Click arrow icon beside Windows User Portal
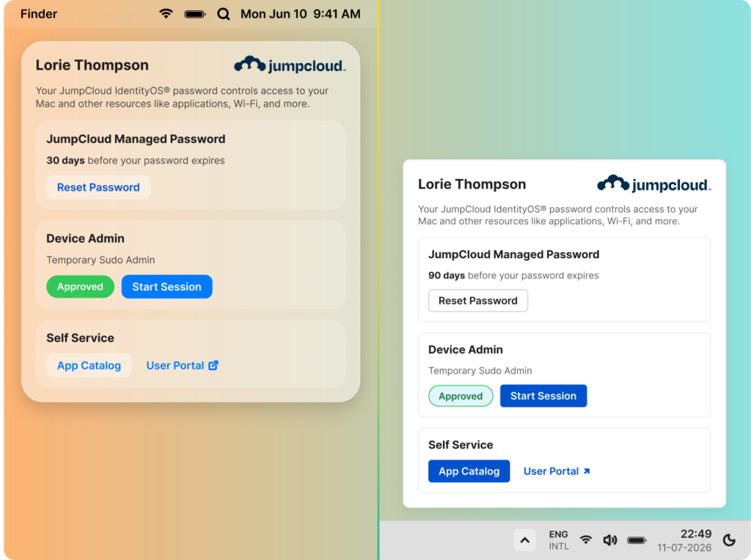Viewport: 751px width, 560px height. tap(587, 471)
